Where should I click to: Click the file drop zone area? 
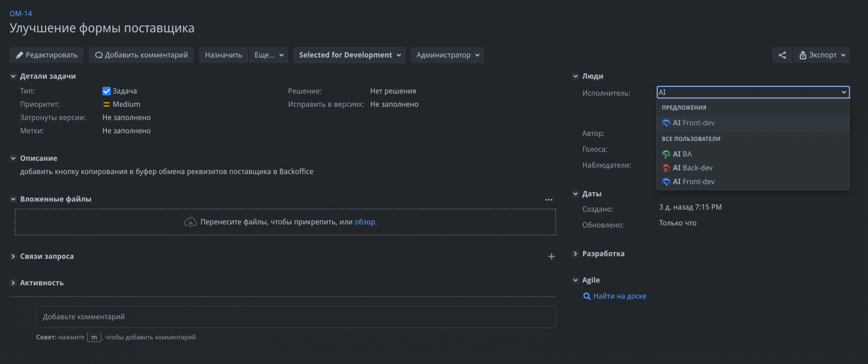pos(285,222)
